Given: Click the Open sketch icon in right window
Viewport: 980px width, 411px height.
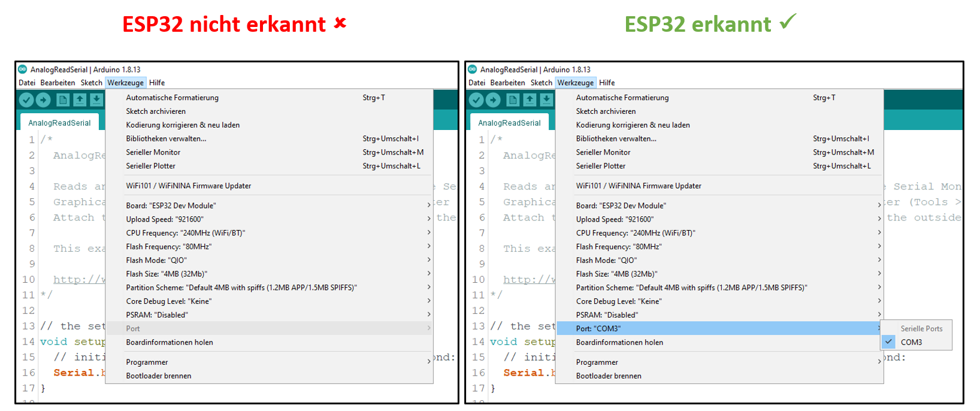Looking at the screenshot, I should [530, 100].
